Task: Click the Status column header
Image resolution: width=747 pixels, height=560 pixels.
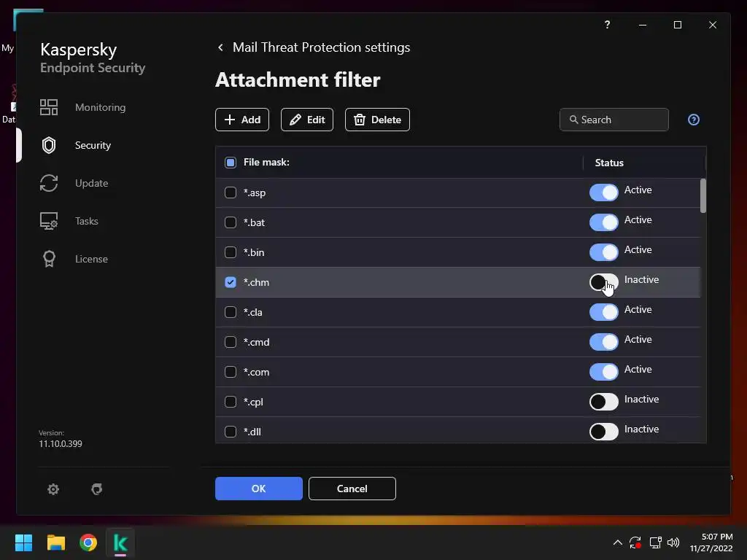Action: click(609, 163)
